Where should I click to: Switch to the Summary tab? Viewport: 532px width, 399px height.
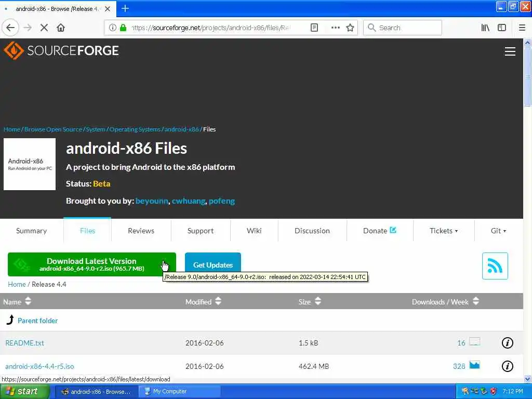[x=32, y=231]
